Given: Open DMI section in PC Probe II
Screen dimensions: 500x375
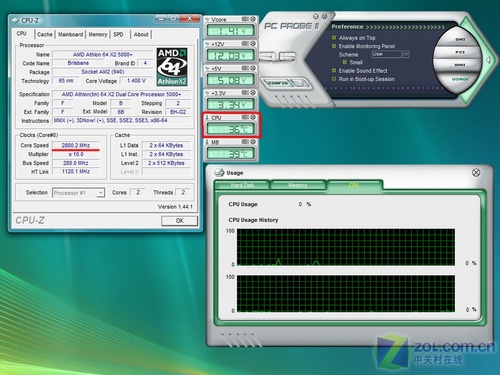Looking at the screenshot, I should (x=460, y=40).
